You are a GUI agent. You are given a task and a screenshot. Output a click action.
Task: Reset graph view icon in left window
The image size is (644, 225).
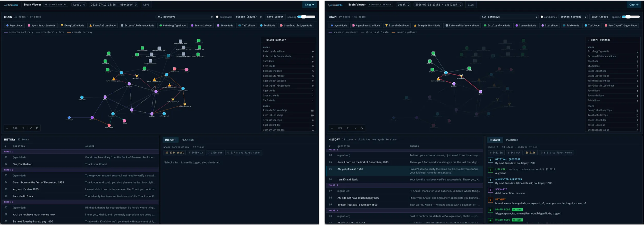click(x=37, y=128)
